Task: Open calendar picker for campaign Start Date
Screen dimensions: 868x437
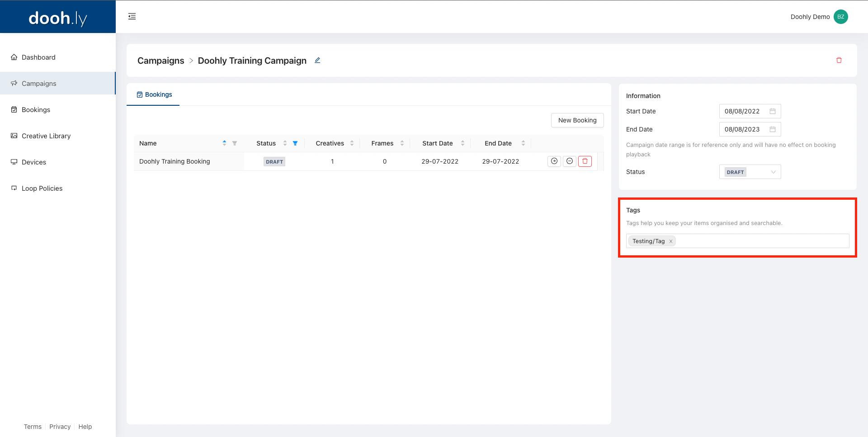Action: tap(773, 111)
